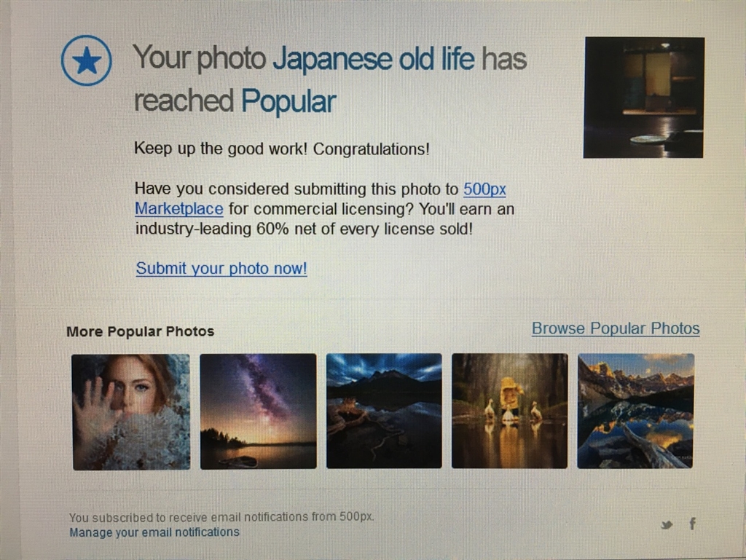Viewport: 746px width, 560px height.
Task: Open the Japanese old life photo title link
Action: (x=374, y=59)
